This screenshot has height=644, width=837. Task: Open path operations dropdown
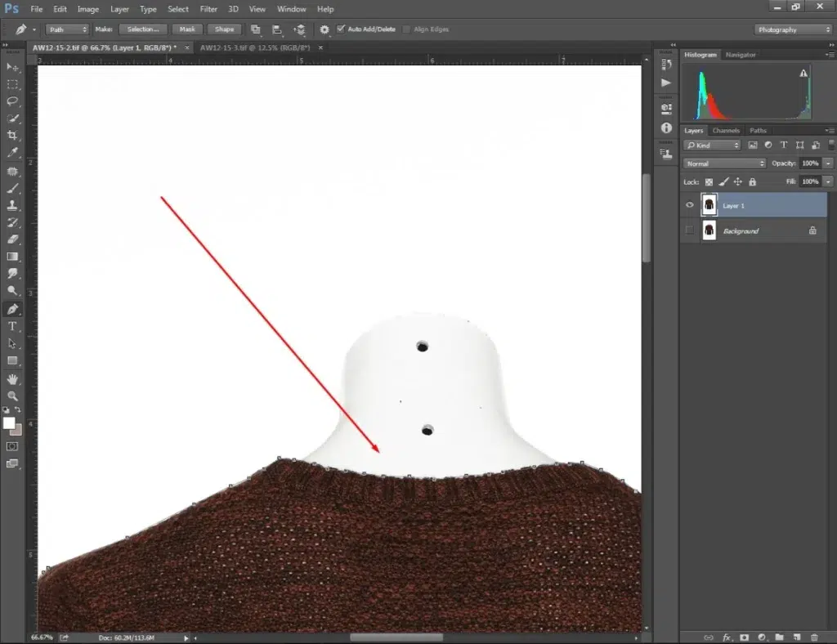256,29
